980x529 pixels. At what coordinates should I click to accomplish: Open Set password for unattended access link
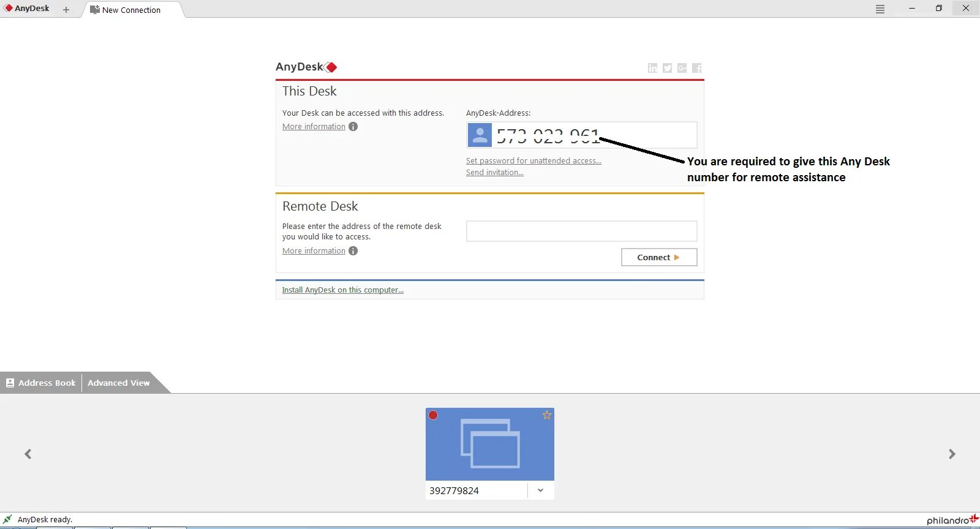click(533, 161)
